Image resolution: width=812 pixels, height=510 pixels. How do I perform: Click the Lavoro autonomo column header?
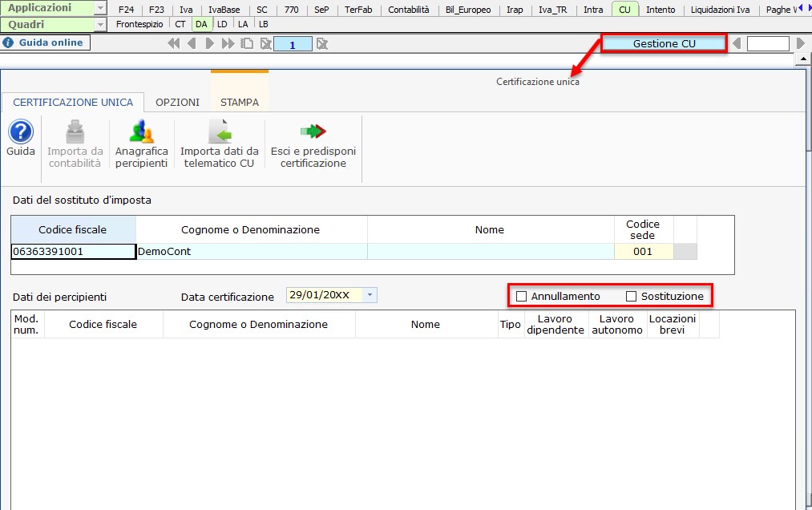[x=617, y=325]
